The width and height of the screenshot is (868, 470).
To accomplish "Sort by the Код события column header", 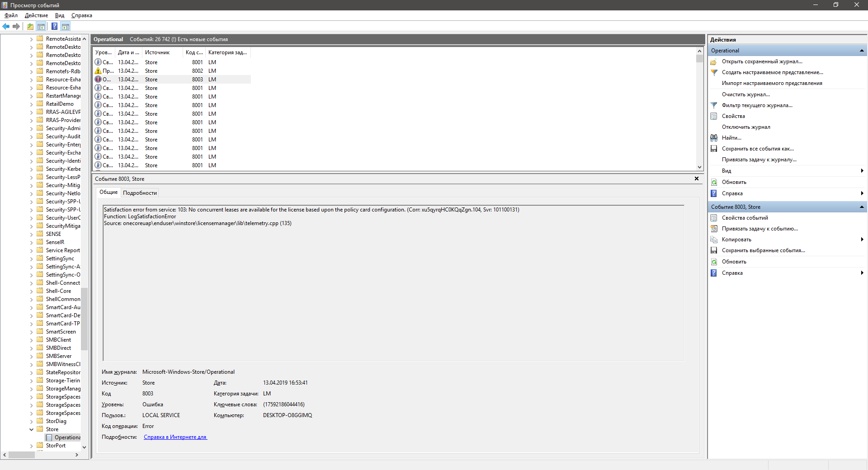I will (x=194, y=52).
